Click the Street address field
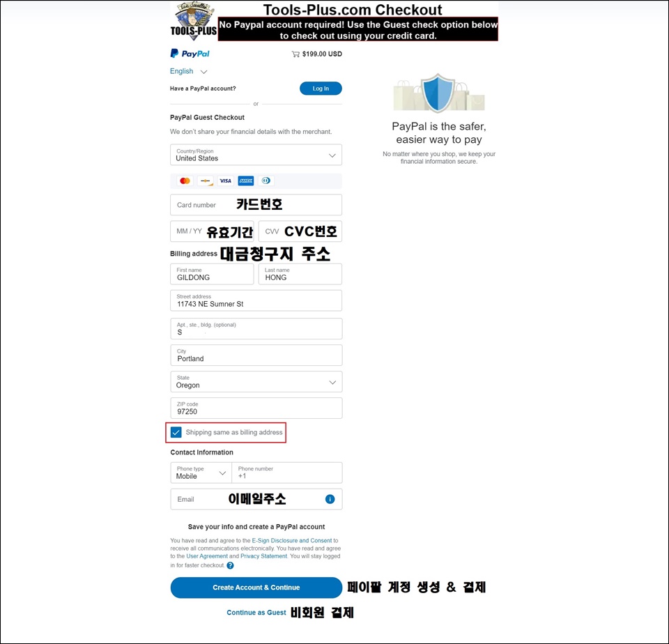669x644 pixels. coord(256,300)
